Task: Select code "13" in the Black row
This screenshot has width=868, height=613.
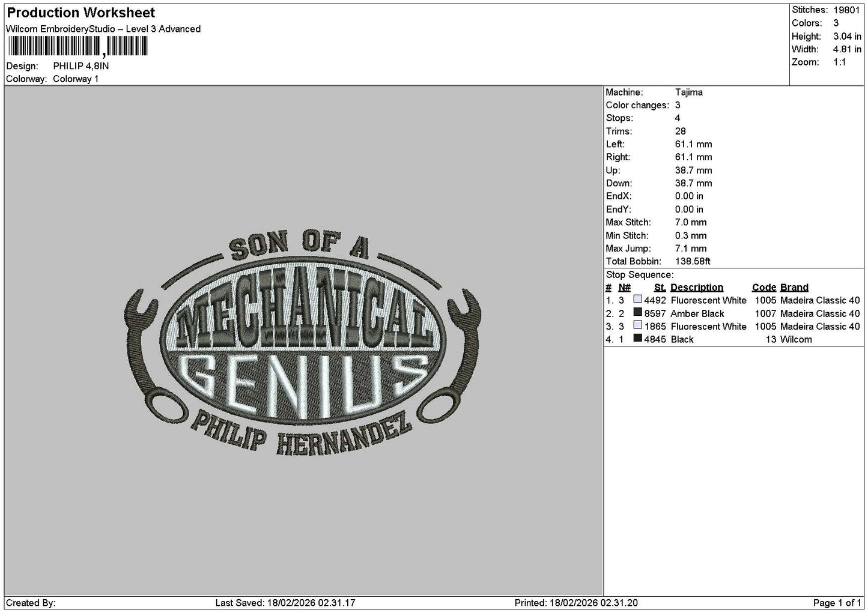Action: coord(771,339)
